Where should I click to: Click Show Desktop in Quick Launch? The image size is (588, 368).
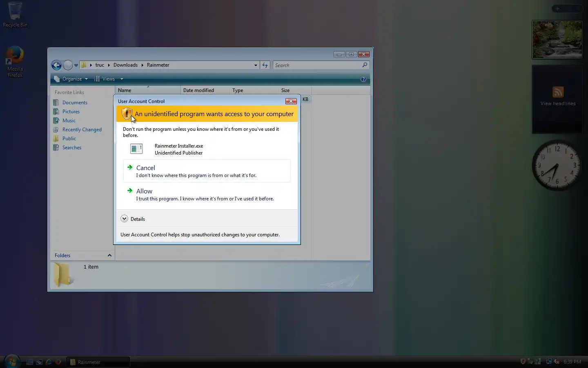(30, 362)
